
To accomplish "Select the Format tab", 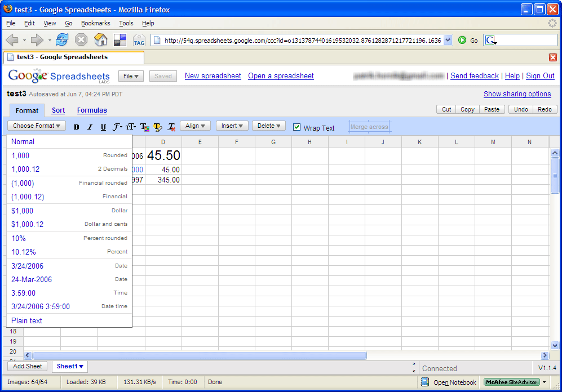I will click(x=27, y=110).
